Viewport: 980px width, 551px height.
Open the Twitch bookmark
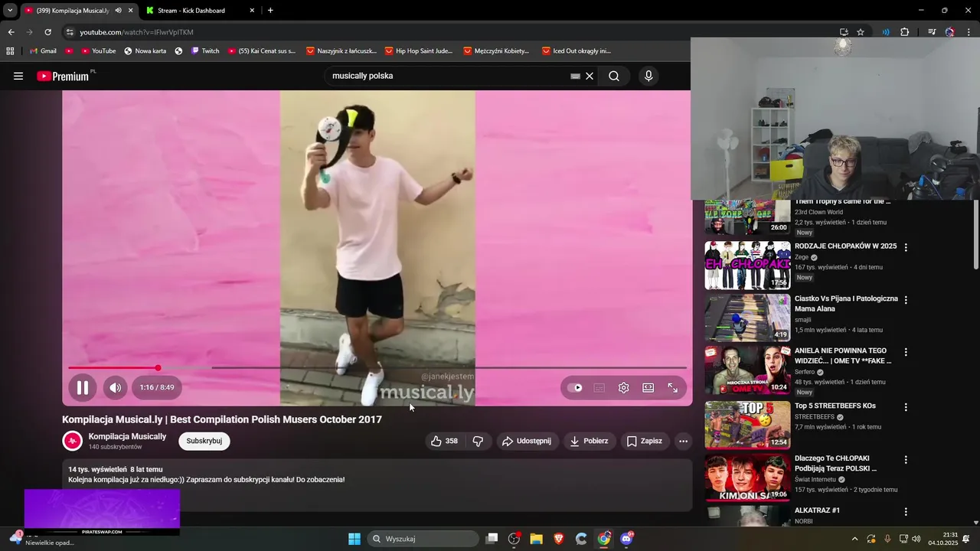coord(204,51)
